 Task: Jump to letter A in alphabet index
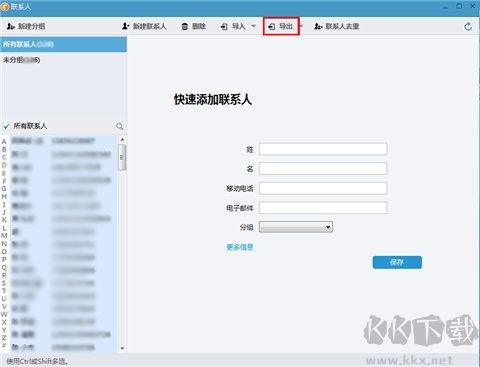tap(4, 141)
